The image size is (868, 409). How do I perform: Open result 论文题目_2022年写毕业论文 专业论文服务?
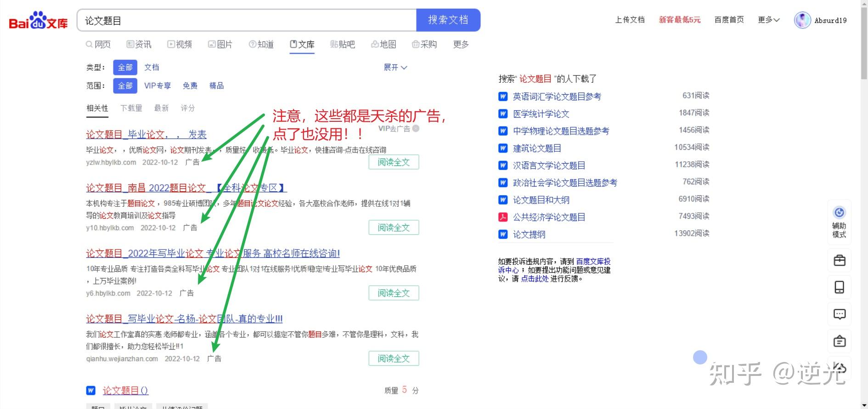click(213, 253)
